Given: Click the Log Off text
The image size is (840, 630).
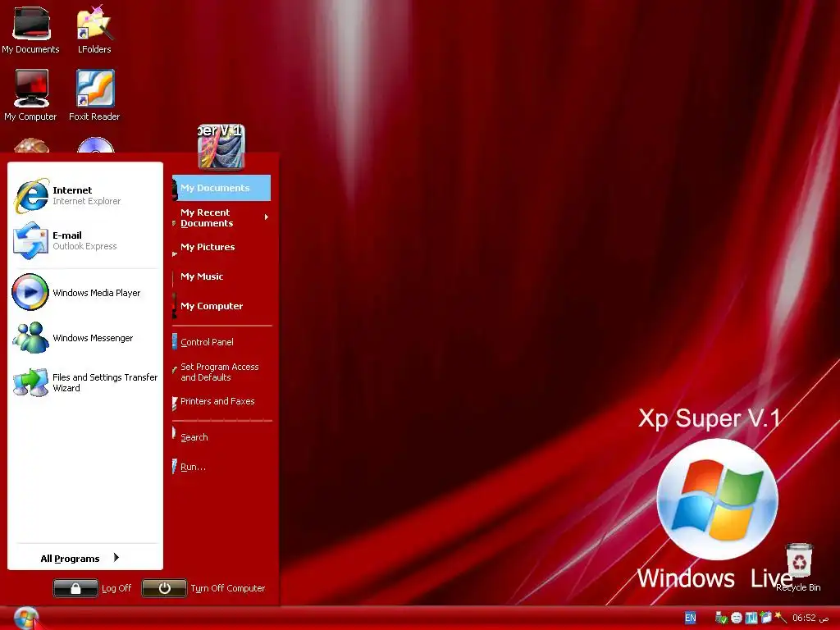Looking at the screenshot, I should (116, 588).
